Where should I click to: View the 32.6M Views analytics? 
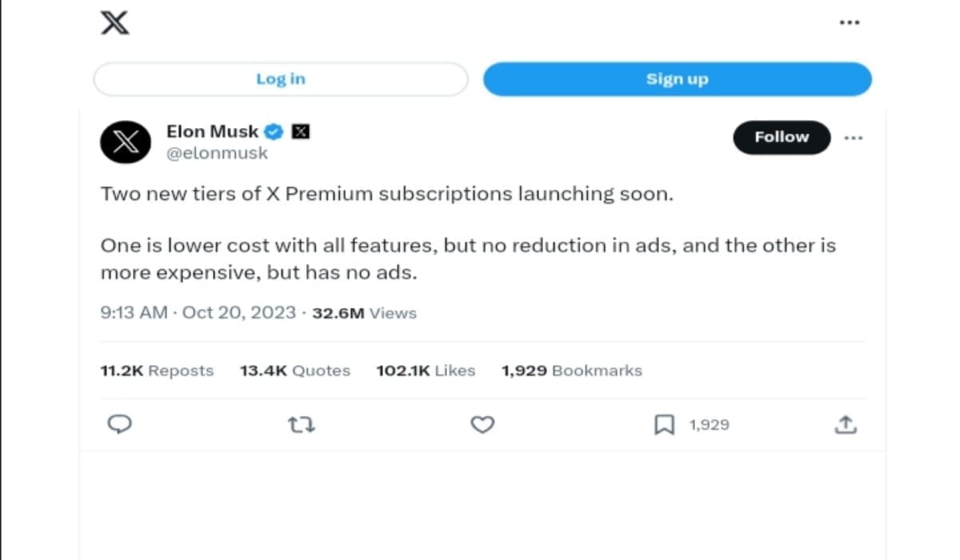coord(364,313)
